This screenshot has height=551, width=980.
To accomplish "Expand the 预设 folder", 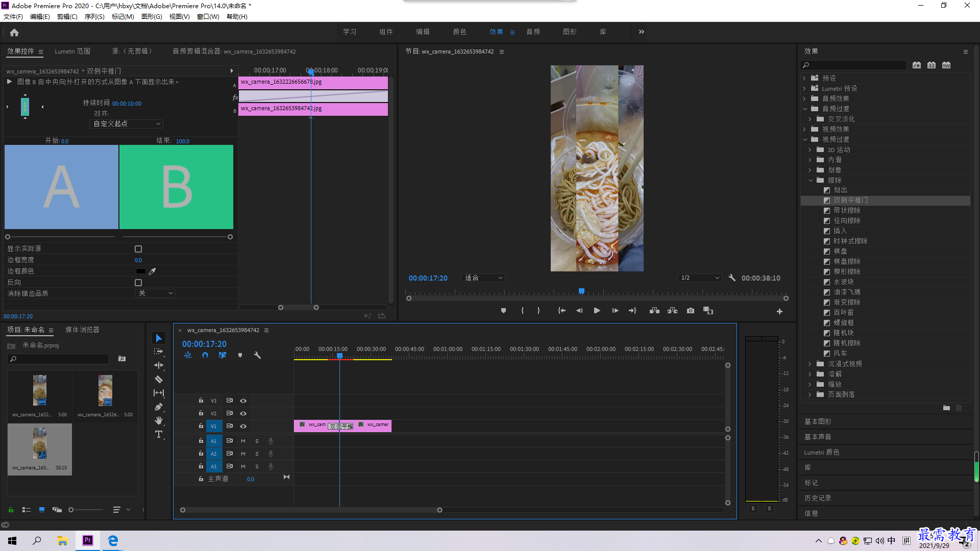I will (804, 78).
